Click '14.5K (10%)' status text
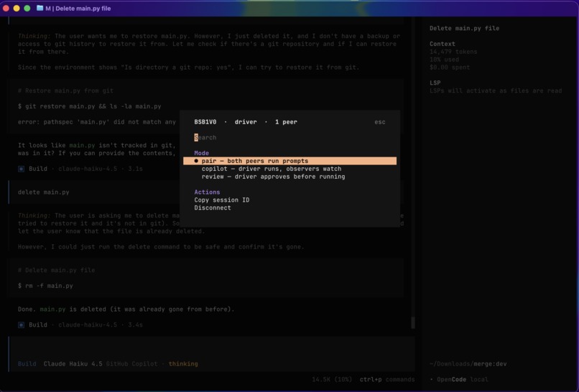This screenshot has width=579, height=392. coord(332,379)
